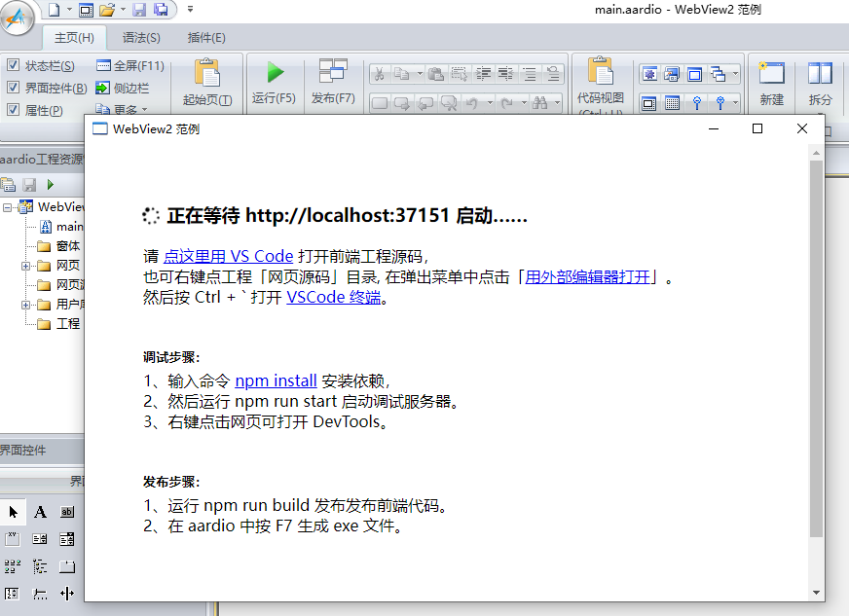Select the tab control tool in controls panel
The width and height of the screenshot is (849, 616).
tap(67, 566)
